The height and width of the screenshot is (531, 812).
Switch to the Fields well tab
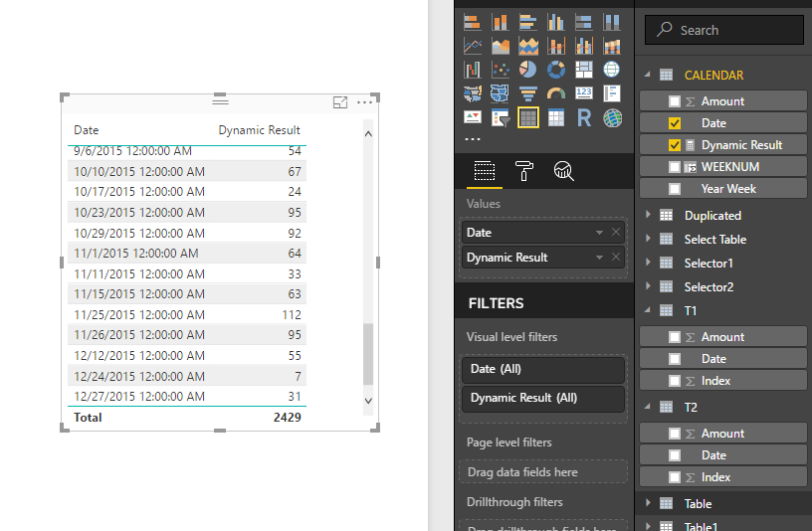(485, 171)
